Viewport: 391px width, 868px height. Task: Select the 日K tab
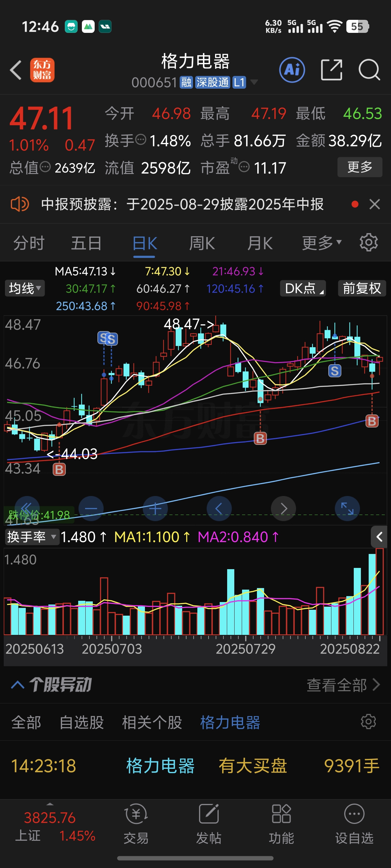[x=144, y=243]
